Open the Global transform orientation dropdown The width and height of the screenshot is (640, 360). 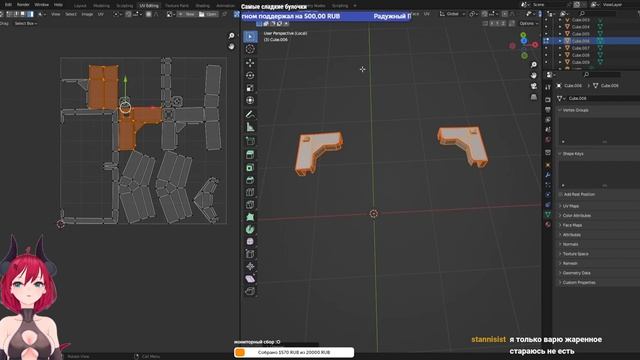click(x=453, y=14)
